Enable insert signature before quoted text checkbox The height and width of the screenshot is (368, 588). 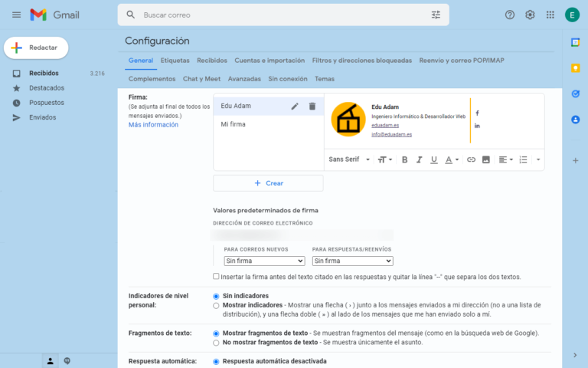(216, 276)
